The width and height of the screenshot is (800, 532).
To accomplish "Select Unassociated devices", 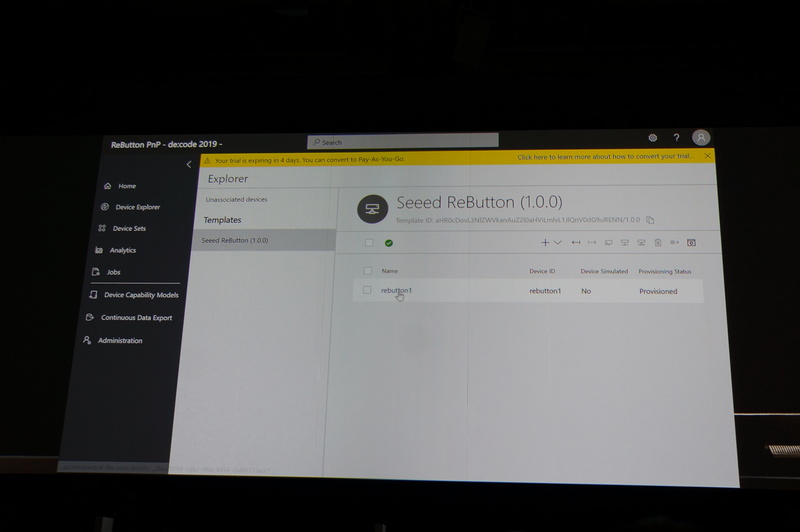I will [x=236, y=199].
